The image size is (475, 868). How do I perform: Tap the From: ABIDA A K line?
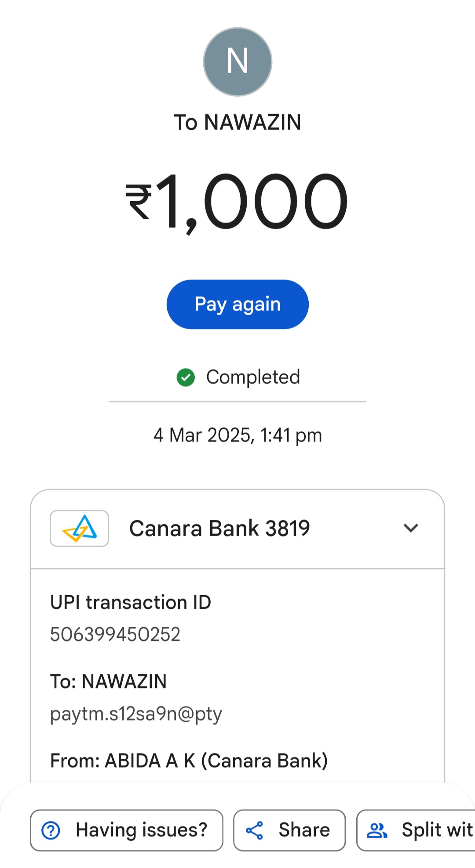pos(189,761)
